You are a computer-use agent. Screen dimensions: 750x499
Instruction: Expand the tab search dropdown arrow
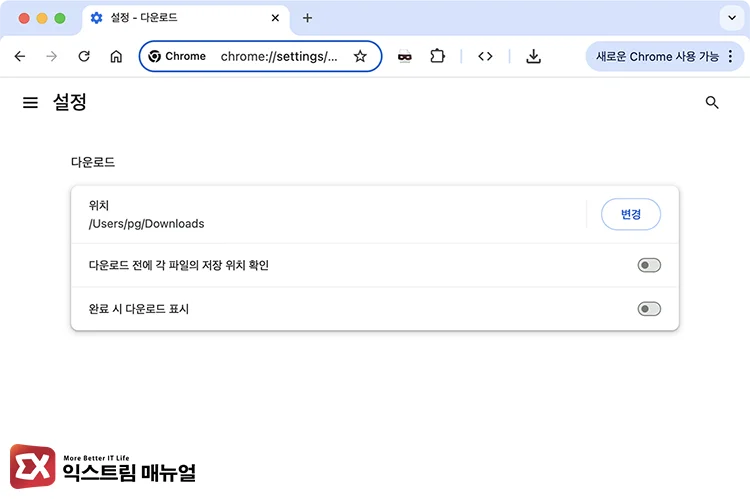click(732, 18)
